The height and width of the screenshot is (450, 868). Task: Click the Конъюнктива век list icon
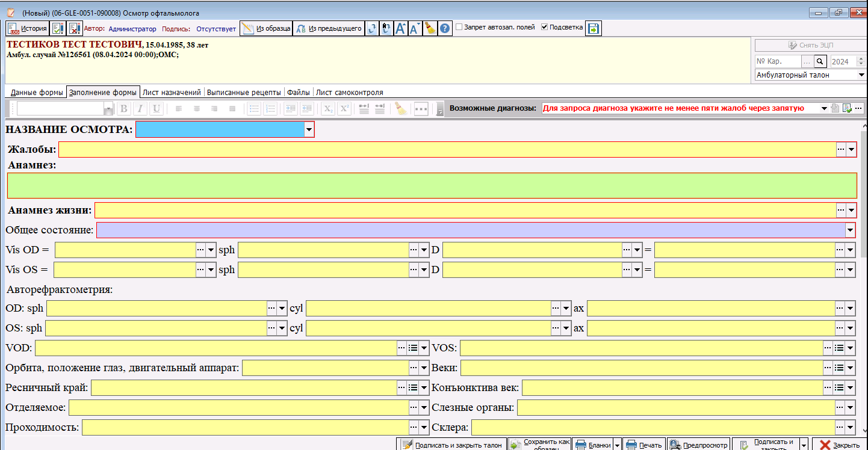[839, 387]
